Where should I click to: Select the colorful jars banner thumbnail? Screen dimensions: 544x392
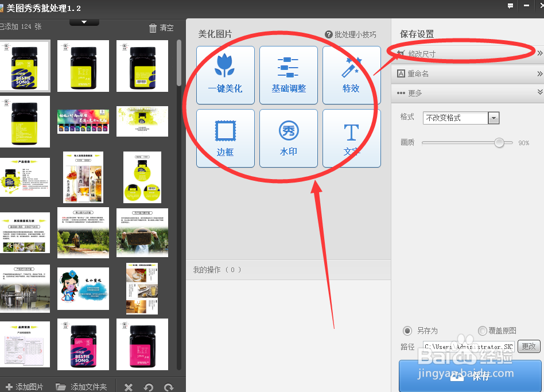tap(83, 122)
